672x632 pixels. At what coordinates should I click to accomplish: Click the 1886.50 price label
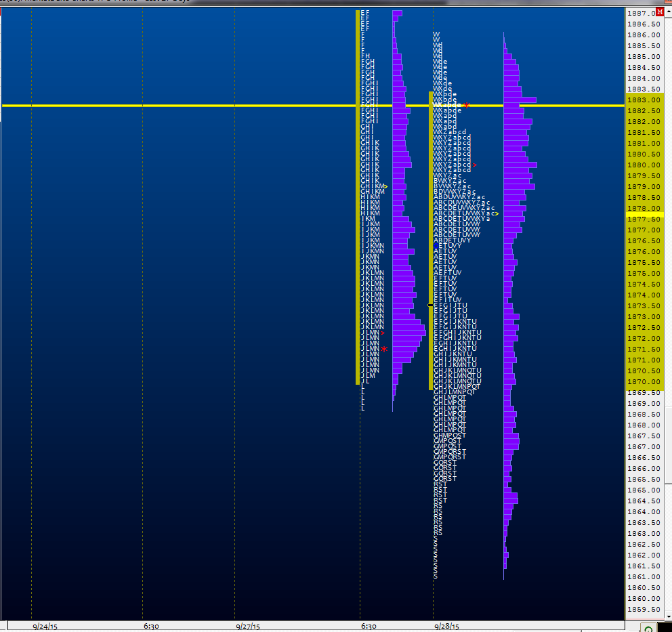click(x=644, y=24)
